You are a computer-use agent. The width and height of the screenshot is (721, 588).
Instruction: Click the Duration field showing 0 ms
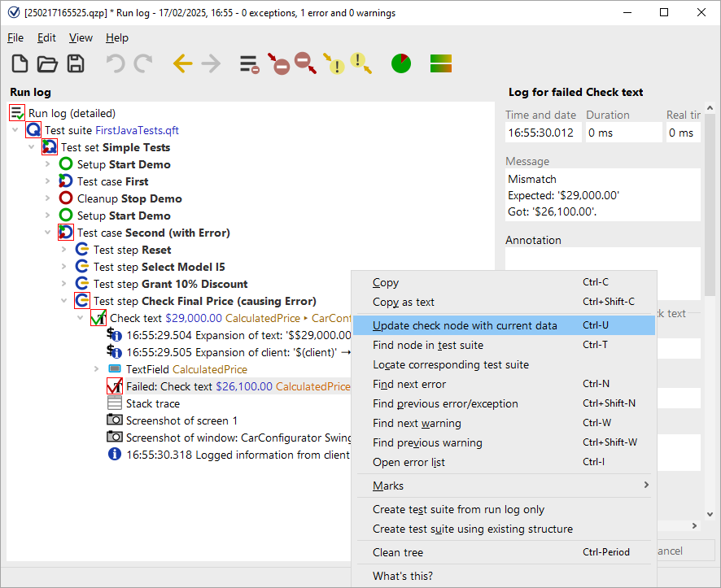623,133
